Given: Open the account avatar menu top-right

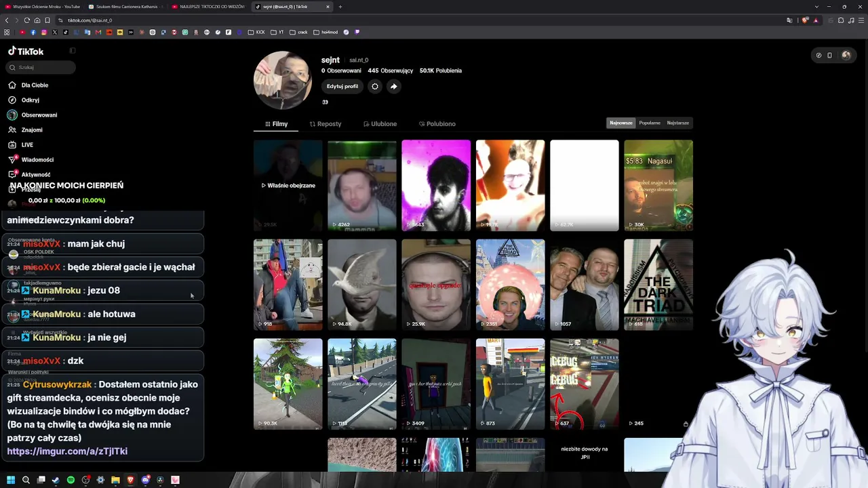Looking at the screenshot, I should point(846,56).
